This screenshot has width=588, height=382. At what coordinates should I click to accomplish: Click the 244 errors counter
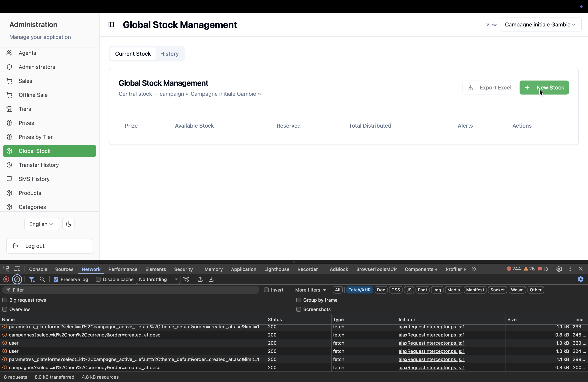[x=514, y=269]
